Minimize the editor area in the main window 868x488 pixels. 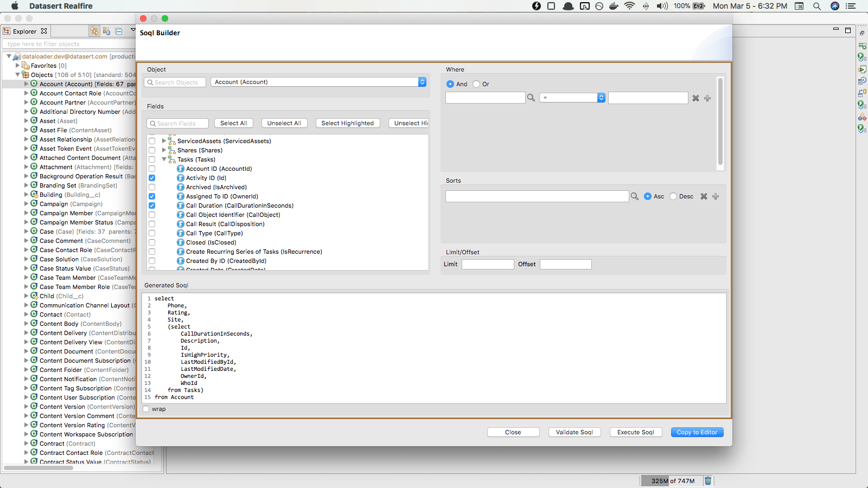click(x=836, y=30)
